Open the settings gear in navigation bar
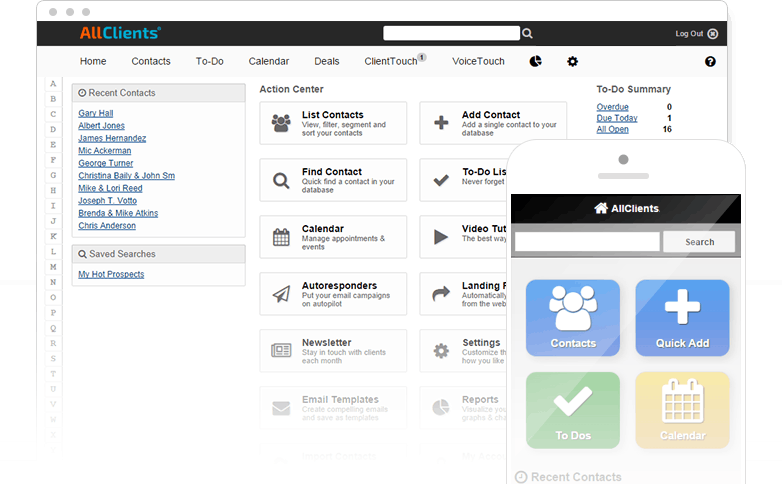Image resolution: width=782 pixels, height=484 pixels. coord(573,61)
